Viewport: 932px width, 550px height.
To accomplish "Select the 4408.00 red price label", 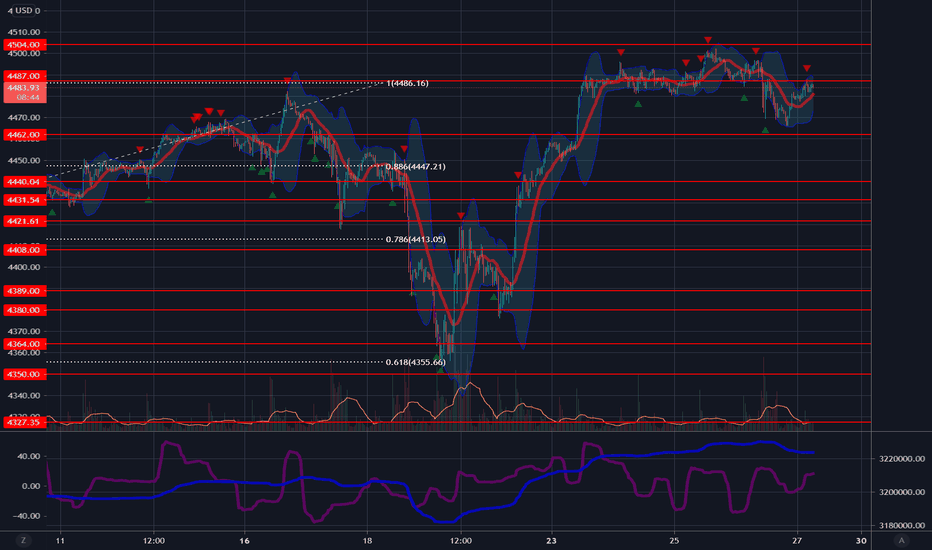I will click(24, 250).
